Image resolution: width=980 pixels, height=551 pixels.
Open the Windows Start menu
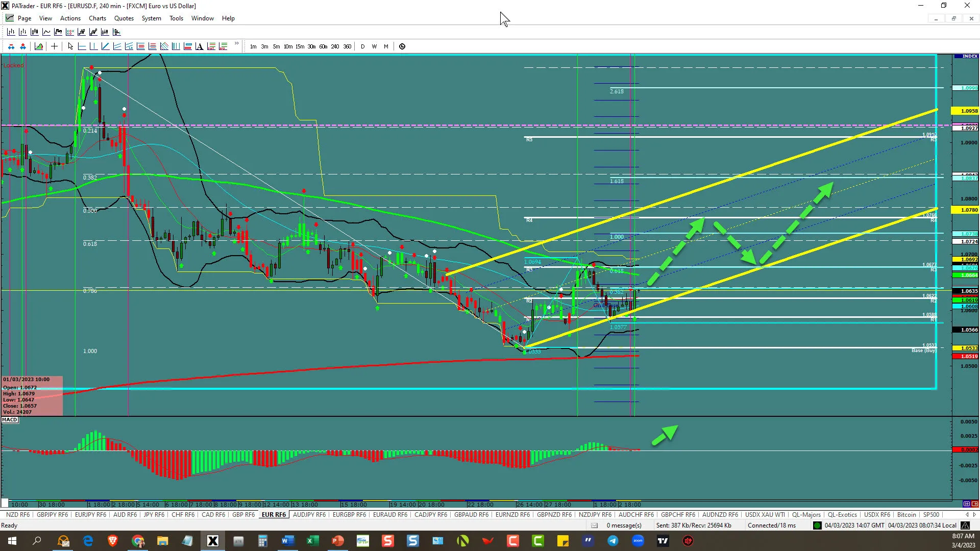click(12, 541)
